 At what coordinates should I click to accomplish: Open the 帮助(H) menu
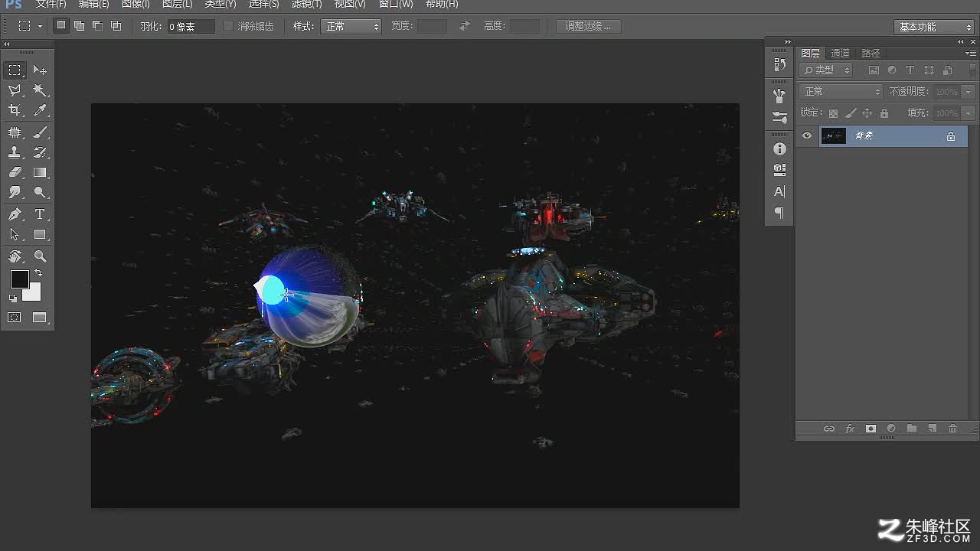click(442, 4)
